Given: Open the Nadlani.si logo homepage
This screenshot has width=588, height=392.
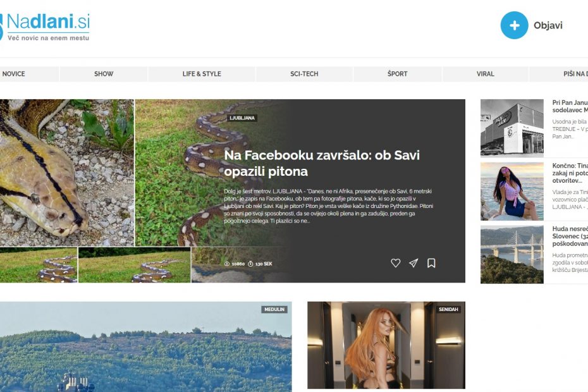Looking at the screenshot, I should point(45,27).
